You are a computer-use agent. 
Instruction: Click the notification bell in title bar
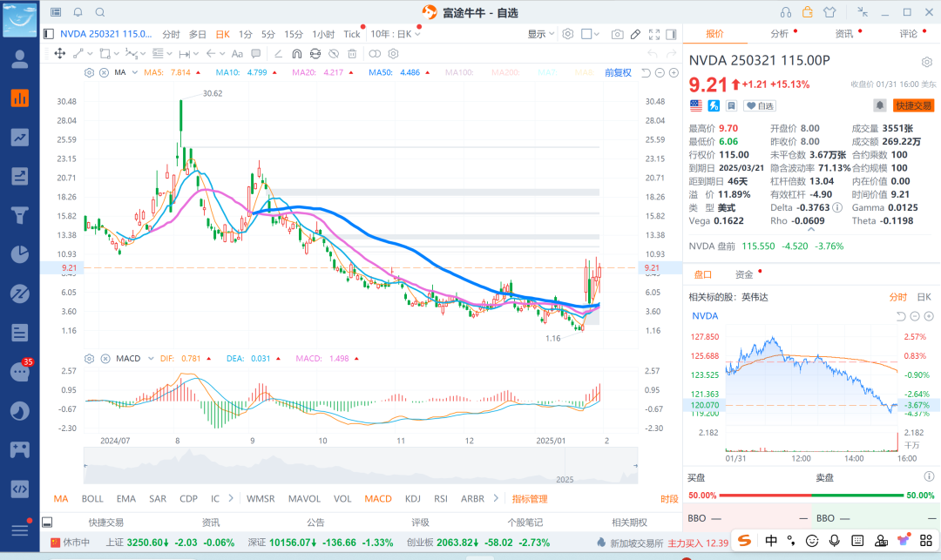pos(78,12)
